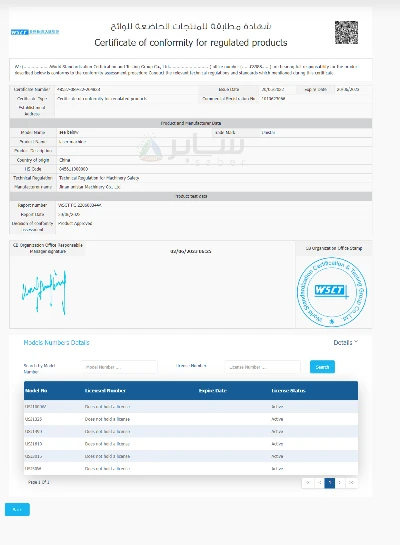This screenshot has width=400, height=545.
Task: Click the last row's Active status
Action: 277,469
